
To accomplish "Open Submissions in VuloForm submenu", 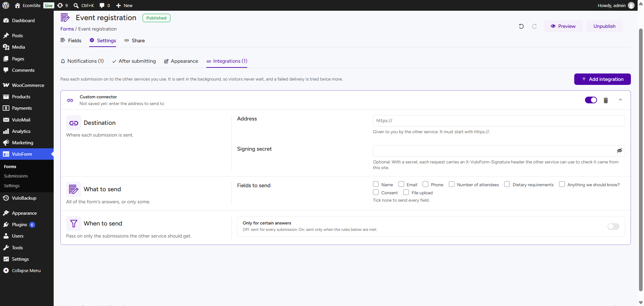I will tap(16, 176).
